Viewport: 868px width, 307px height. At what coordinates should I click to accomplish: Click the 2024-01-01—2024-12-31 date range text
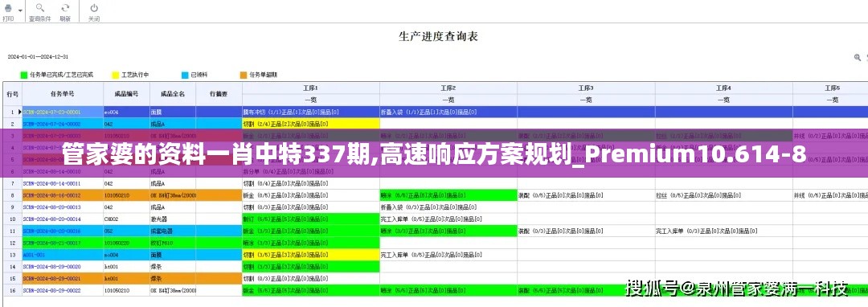tap(38, 57)
